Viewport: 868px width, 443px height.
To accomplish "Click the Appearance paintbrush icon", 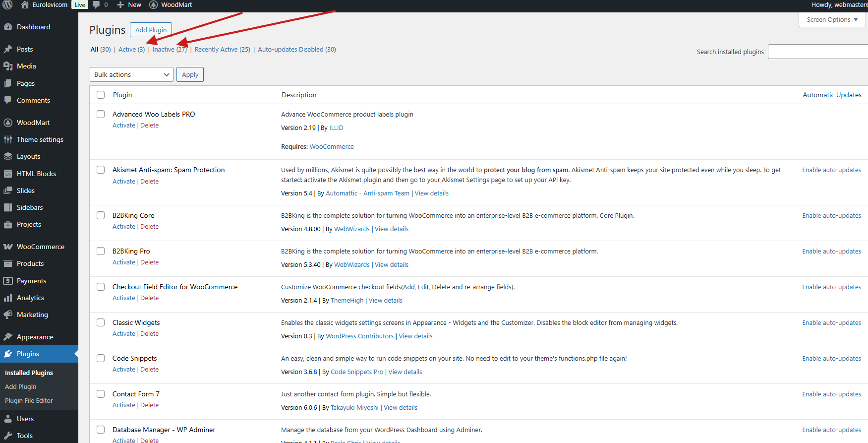I will pos(8,337).
